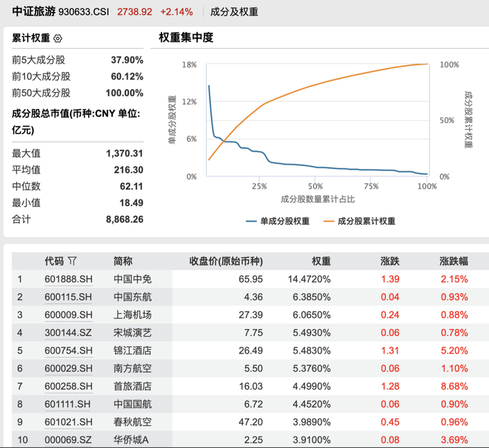Click the 47.20 closing price cell
Viewport: 489px width, 448px height.
[x=251, y=422]
